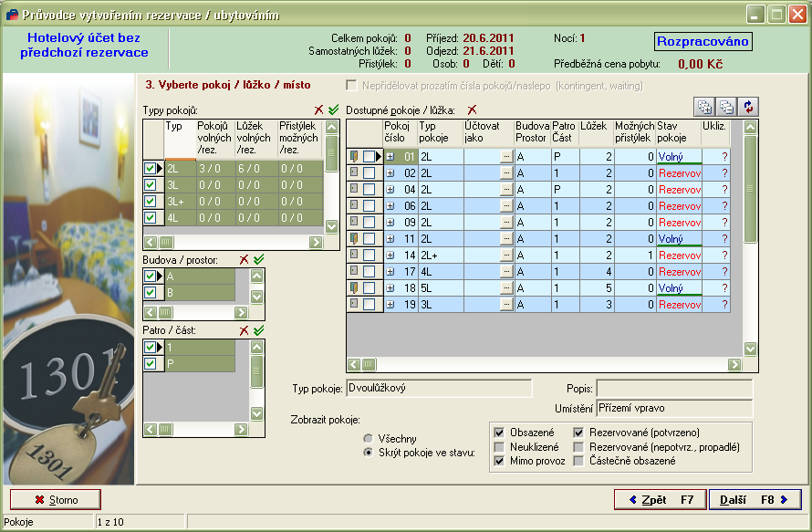Expand room 19 row plus sign
Viewport: 812px width, 532px height.
(x=390, y=305)
